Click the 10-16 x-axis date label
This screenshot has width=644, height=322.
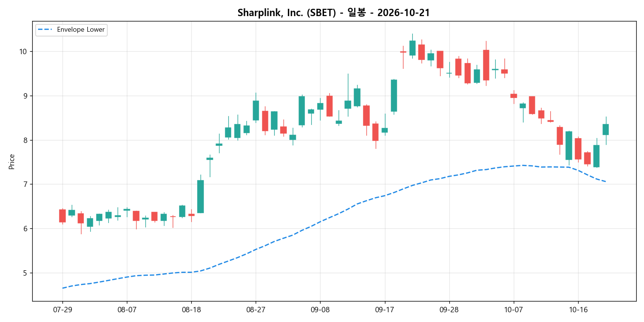[578, 309]
